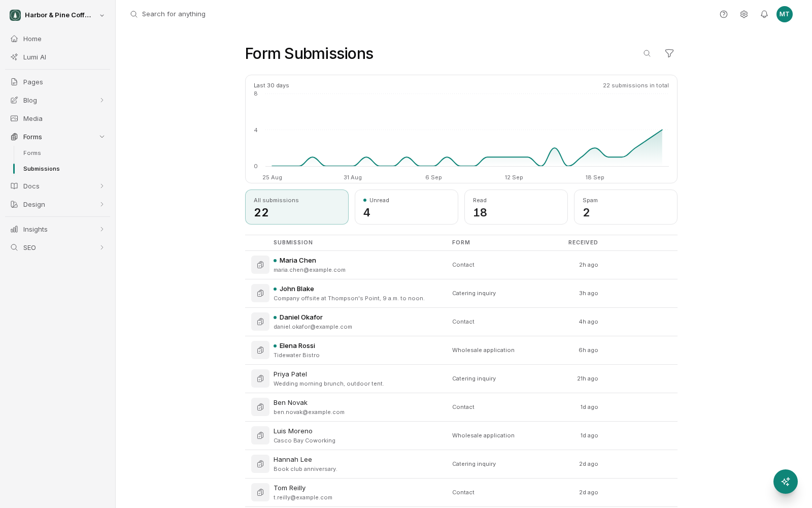Open the Lumi AI floating sparkle button
This screenshot has width=812, height=508.
[x=786, y=482]
